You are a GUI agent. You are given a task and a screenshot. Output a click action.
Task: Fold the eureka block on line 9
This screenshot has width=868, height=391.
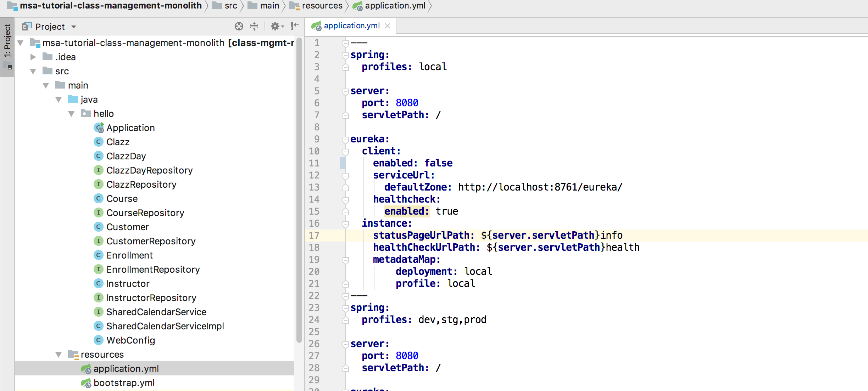(x=345, y=140)
